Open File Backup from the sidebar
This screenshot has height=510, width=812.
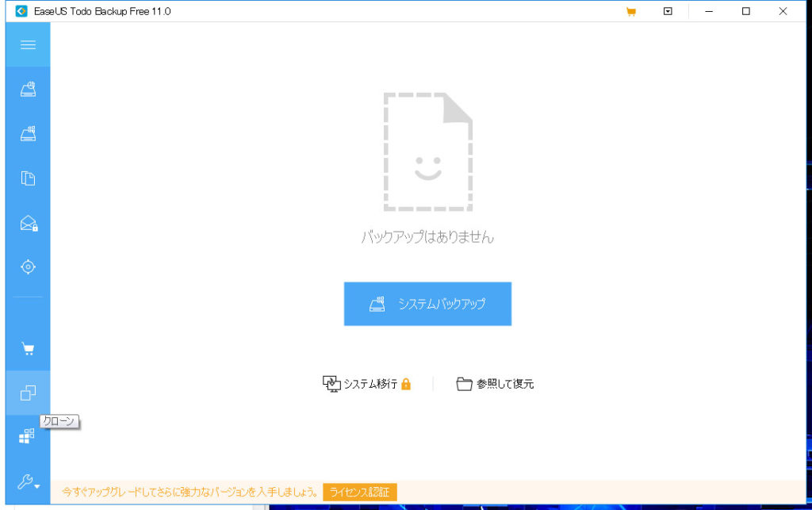click(x=28, y=178)
